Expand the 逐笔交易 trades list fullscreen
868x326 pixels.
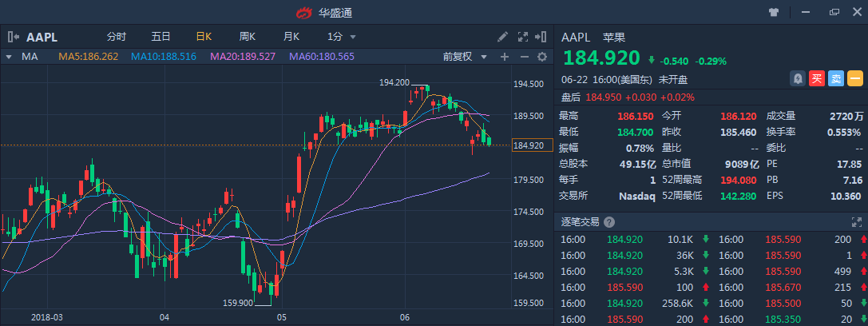click(858, 222)
